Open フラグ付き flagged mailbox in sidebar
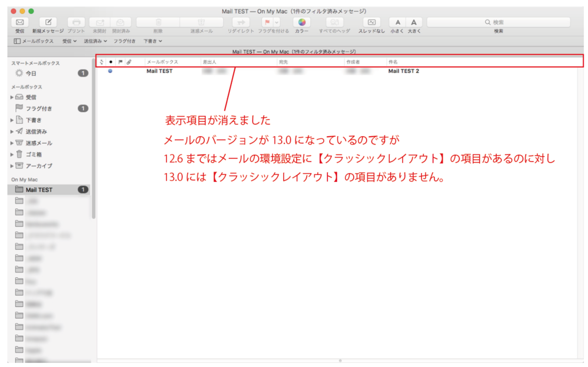Screen dimensions: 588x367 click(x=39, y=108)
